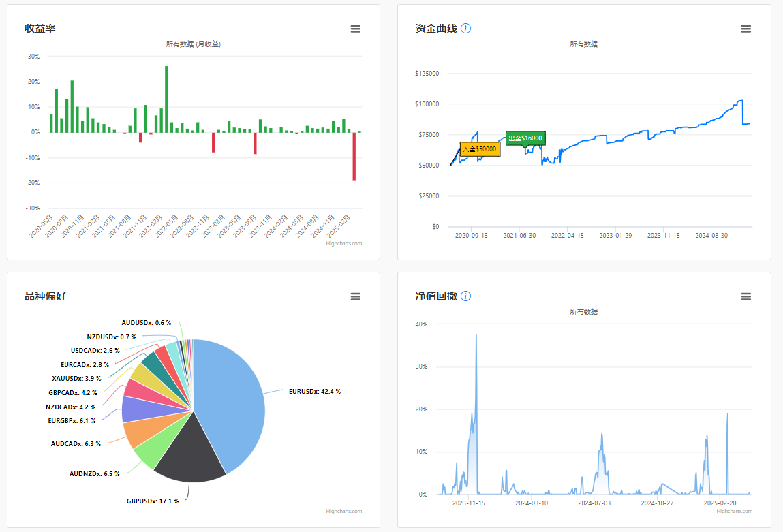This screenshot has height=532, width=783.
Task: Click the AUDCADx: 6.3 % label
Action: click(76, 444)
